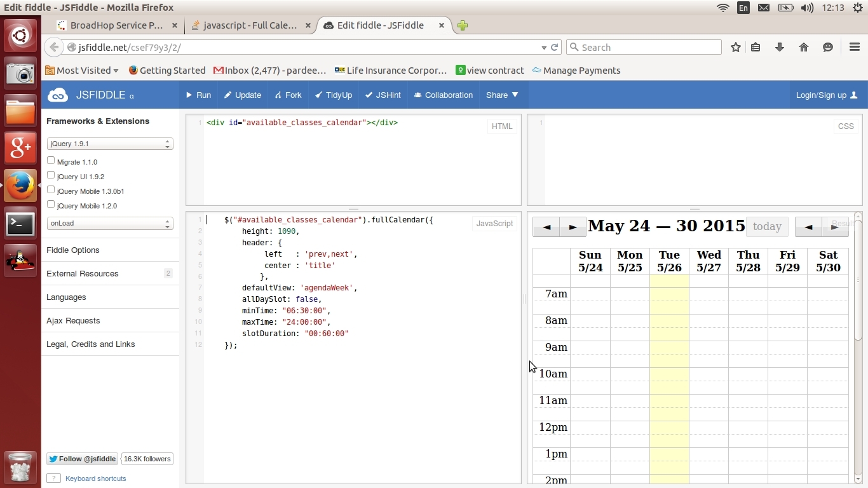Open Manage Payments bookmark
868x488 pixels.
(576, 71)
